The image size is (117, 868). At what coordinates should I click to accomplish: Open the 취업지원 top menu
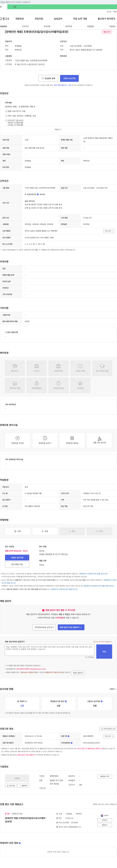click(x=39, y=19)
